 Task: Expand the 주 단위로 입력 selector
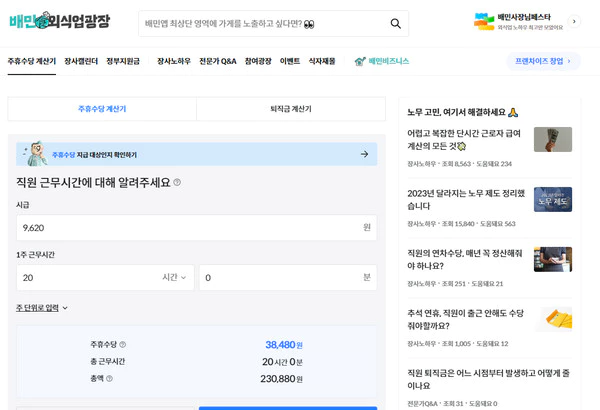tap(42, 308)
